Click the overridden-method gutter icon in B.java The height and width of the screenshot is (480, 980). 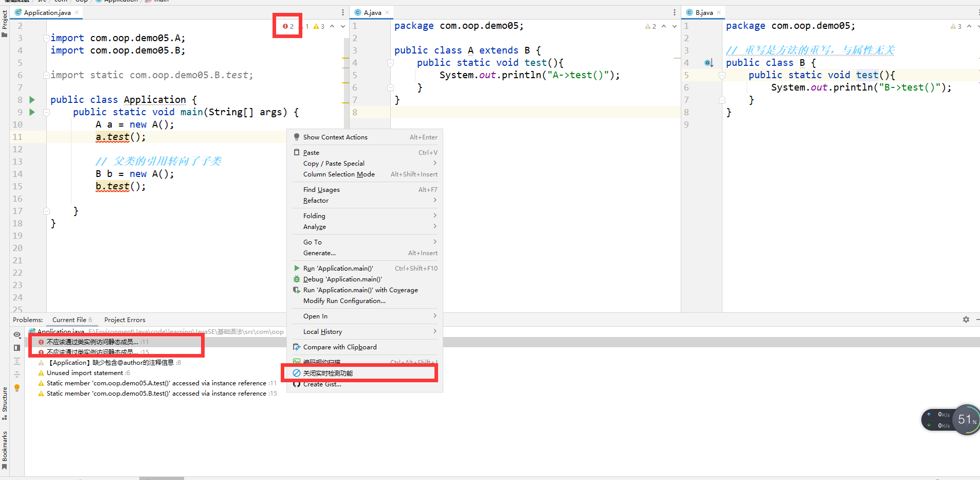tap(709, 63)
